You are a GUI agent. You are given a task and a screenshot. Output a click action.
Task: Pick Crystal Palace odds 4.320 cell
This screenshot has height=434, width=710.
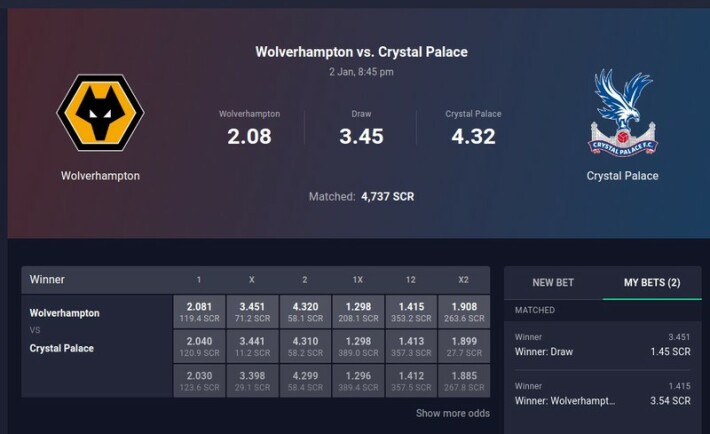(x=305, y=312)
